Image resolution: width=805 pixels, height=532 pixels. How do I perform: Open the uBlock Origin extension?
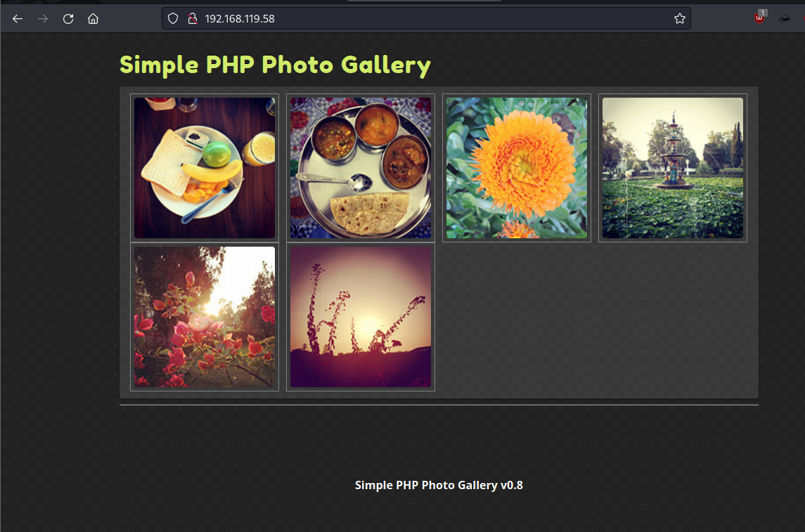759,19
